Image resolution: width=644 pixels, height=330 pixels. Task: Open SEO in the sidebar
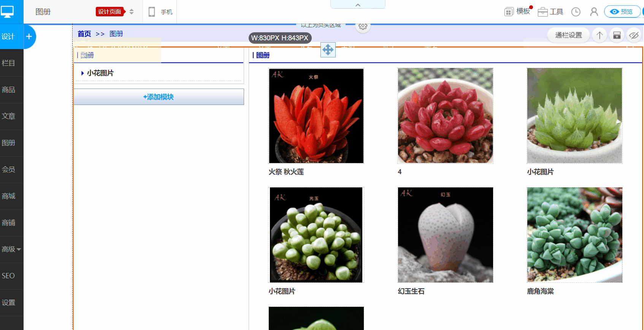pyautogui.click(x=8, y=276)
